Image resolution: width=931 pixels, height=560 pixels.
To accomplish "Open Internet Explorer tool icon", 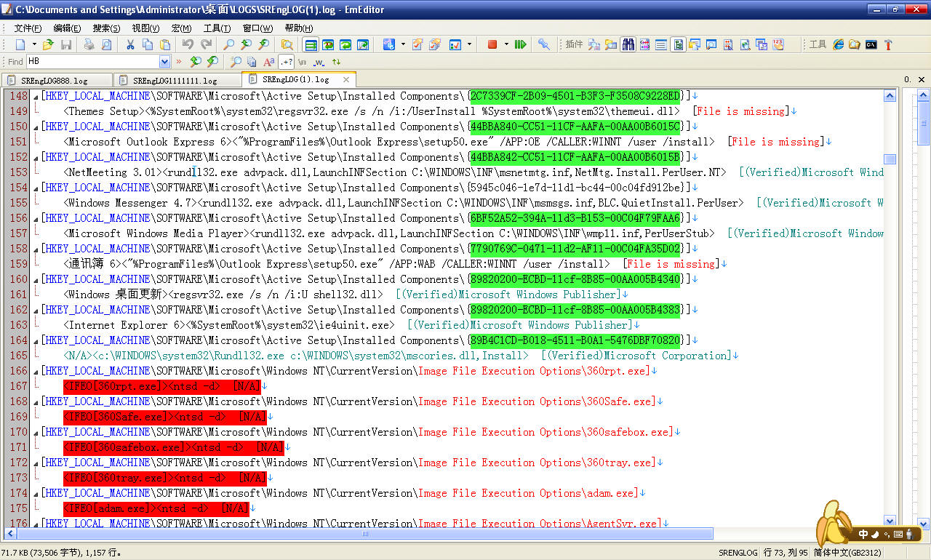I will (x=839, y=45).
